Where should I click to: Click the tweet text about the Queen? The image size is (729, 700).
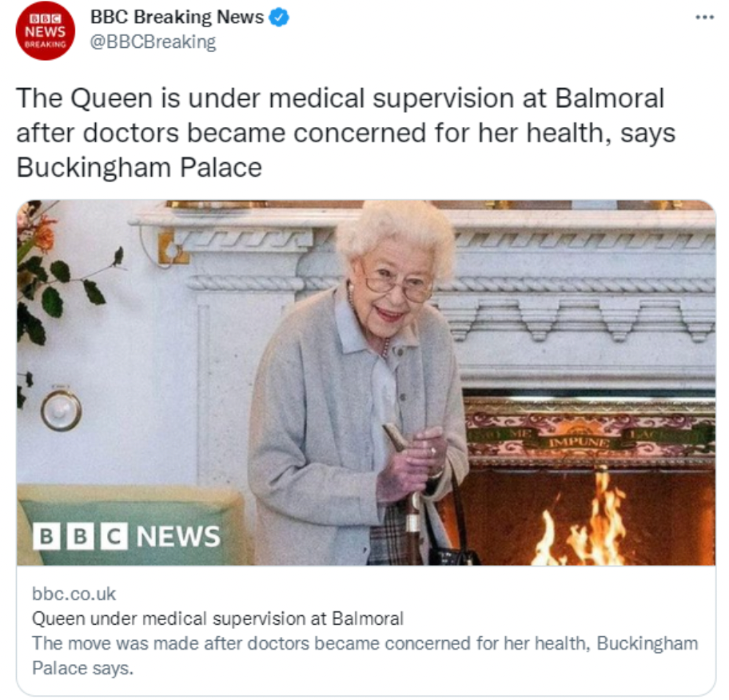[346, 133]
